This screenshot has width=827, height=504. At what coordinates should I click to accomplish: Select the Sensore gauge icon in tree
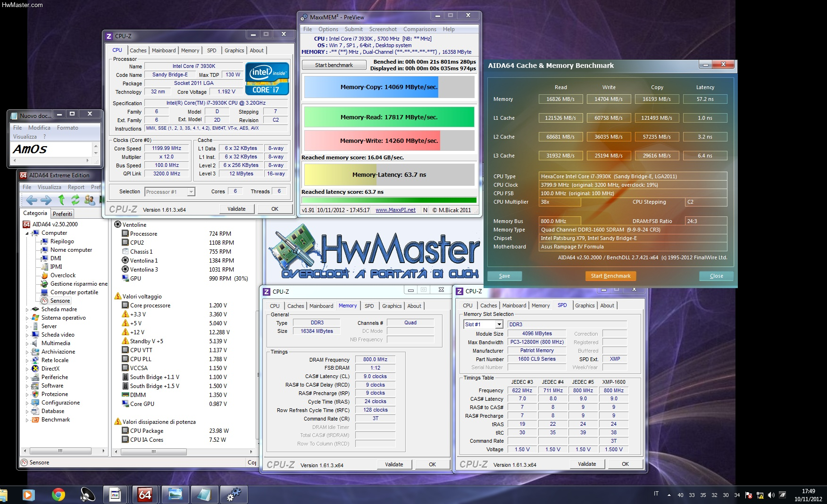(44, 301)
